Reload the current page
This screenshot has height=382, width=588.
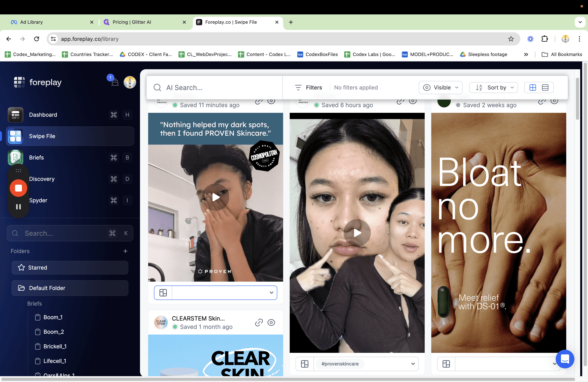(x=37, y=39)
